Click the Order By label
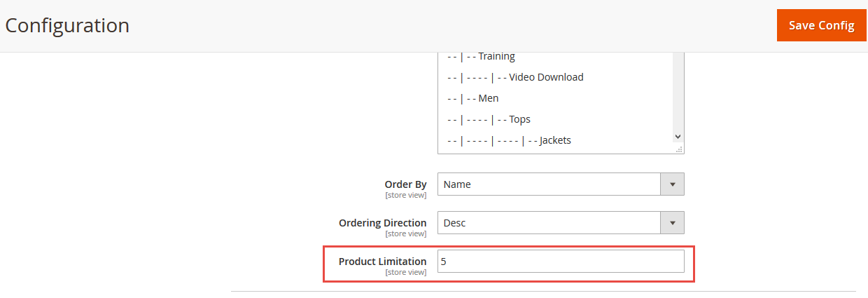This screenshot has height=298, width=868. (405, 184)
